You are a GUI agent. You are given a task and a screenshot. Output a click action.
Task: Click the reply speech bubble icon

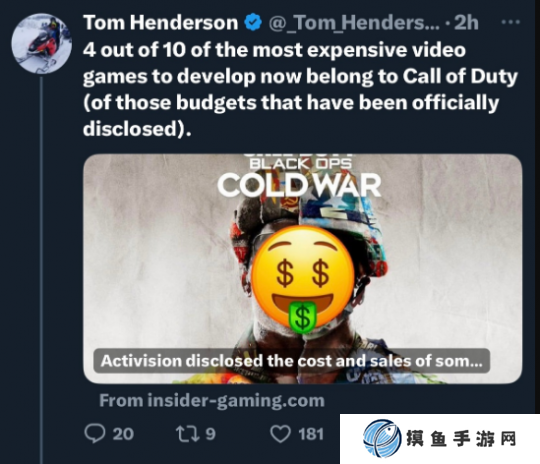95,433
